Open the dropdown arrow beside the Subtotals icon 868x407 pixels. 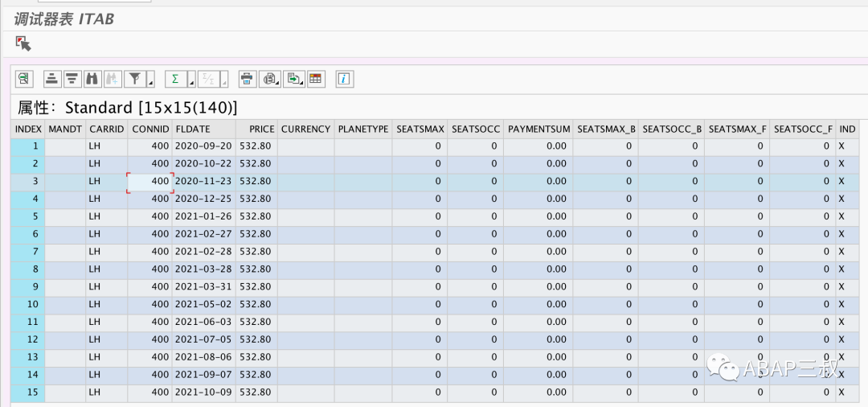[x=224, y=79]
